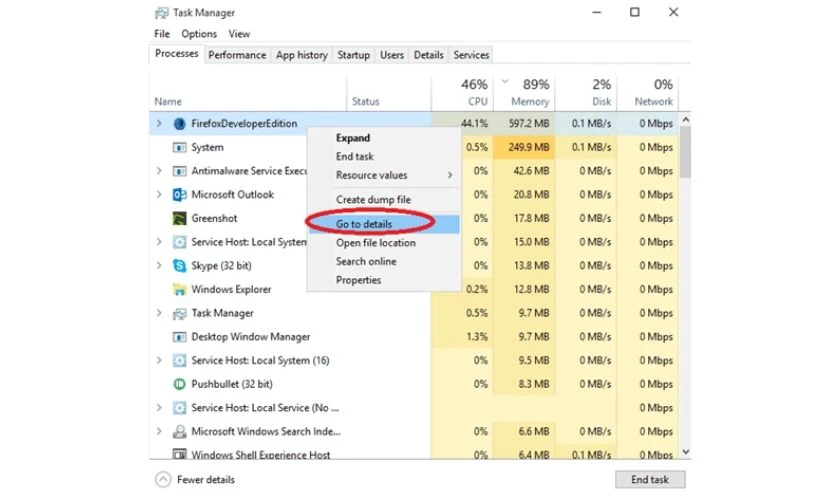Click the Greenshot process icon
Screen dimensions: 840x500
(179, 218)
